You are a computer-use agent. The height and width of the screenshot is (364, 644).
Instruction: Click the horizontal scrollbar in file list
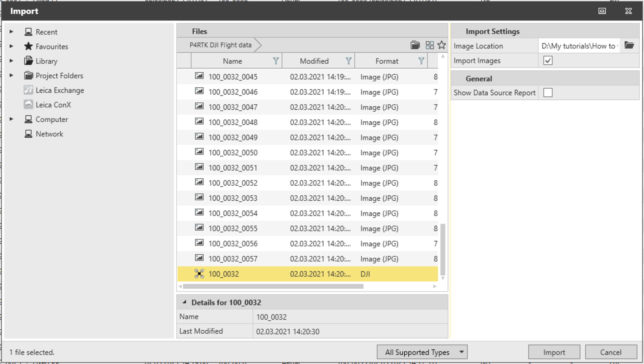273,286
